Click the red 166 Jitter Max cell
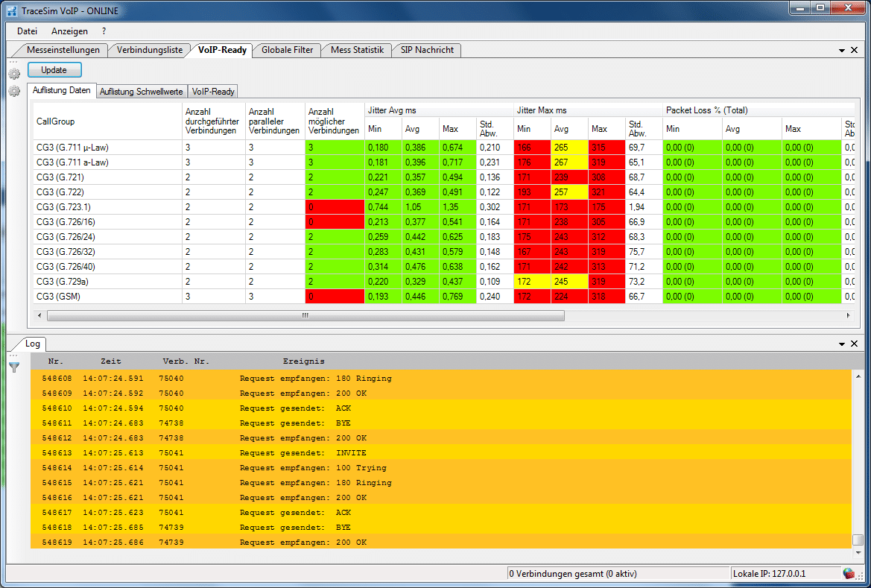 tap(532, 148)
